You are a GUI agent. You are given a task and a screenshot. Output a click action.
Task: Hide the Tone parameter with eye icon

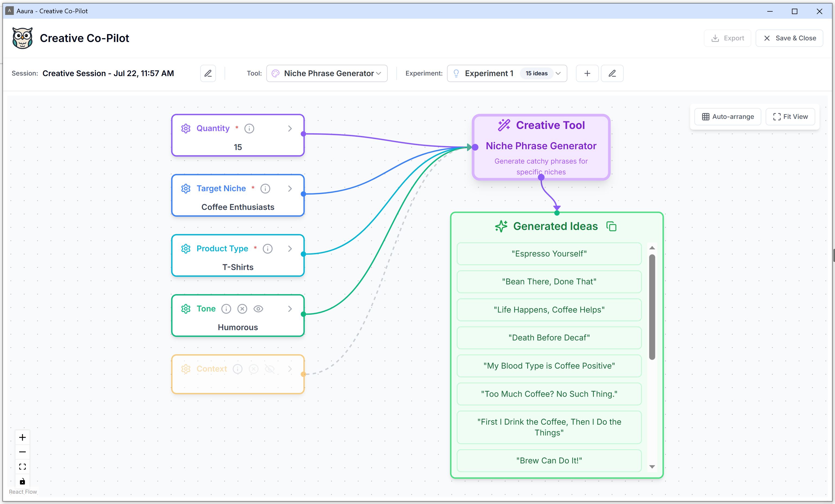pos(258,309)
